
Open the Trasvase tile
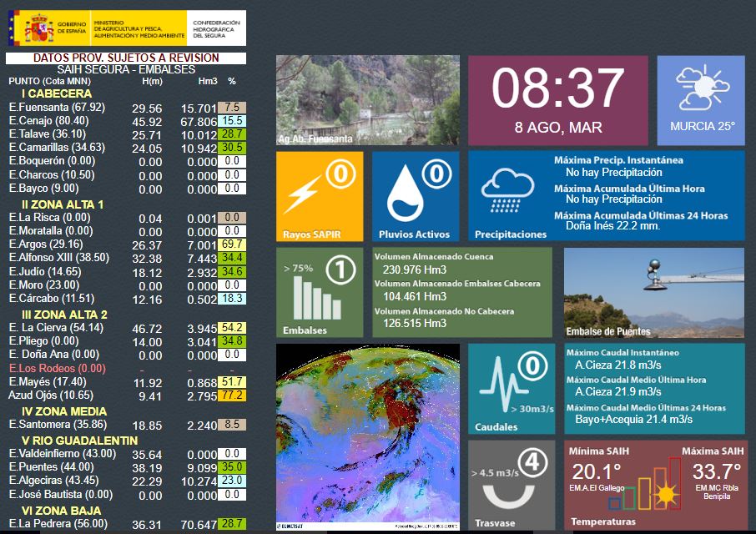click(x=512, y=485)
